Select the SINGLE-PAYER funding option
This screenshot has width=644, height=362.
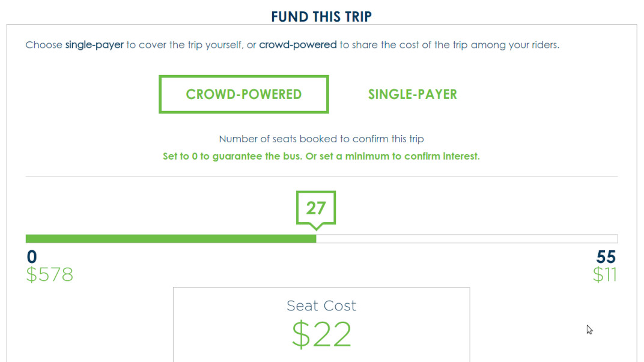tap(412, 94)
